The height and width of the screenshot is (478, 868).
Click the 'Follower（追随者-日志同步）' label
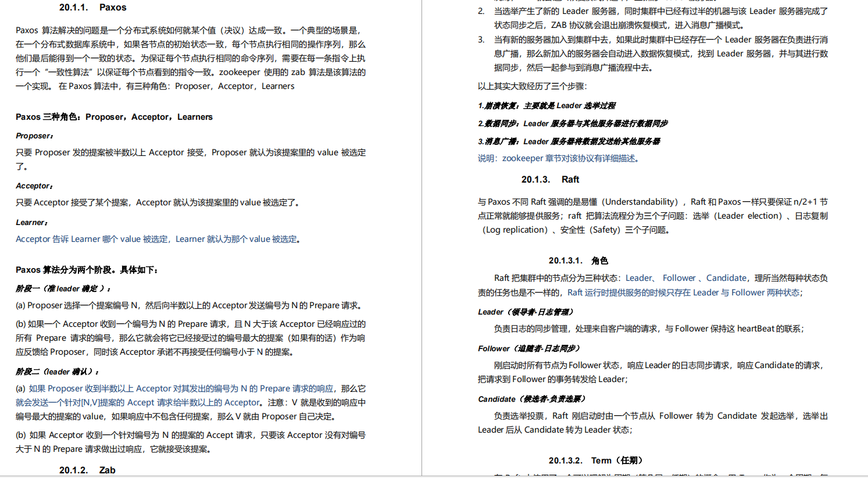[x=529, y=348]
